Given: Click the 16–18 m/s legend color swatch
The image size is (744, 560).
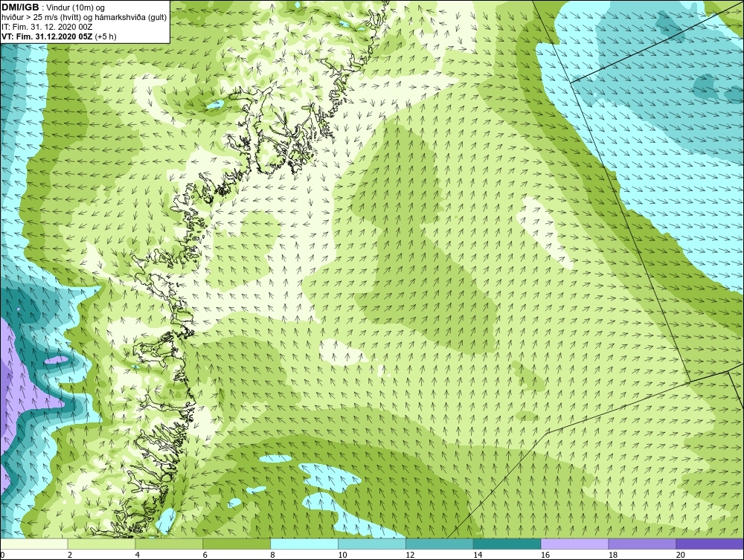Looking at the screenshot, I should (x=574, y=544).
